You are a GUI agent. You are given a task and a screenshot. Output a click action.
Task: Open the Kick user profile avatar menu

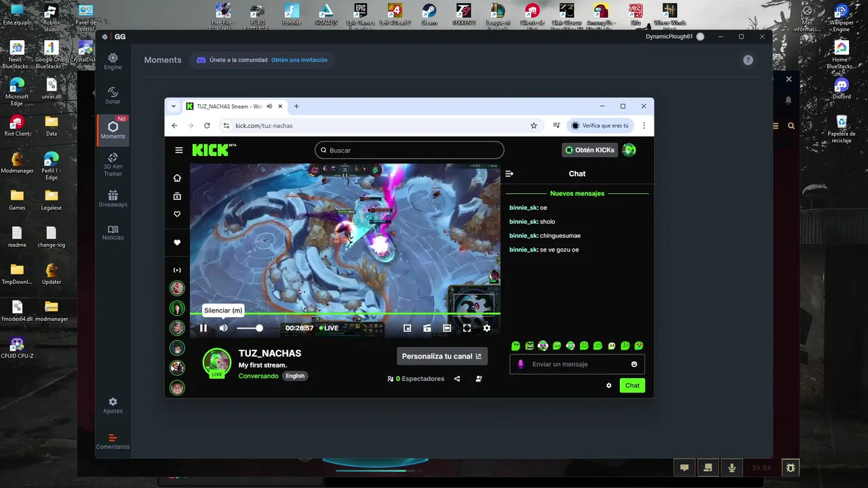(x=629, y=150)
